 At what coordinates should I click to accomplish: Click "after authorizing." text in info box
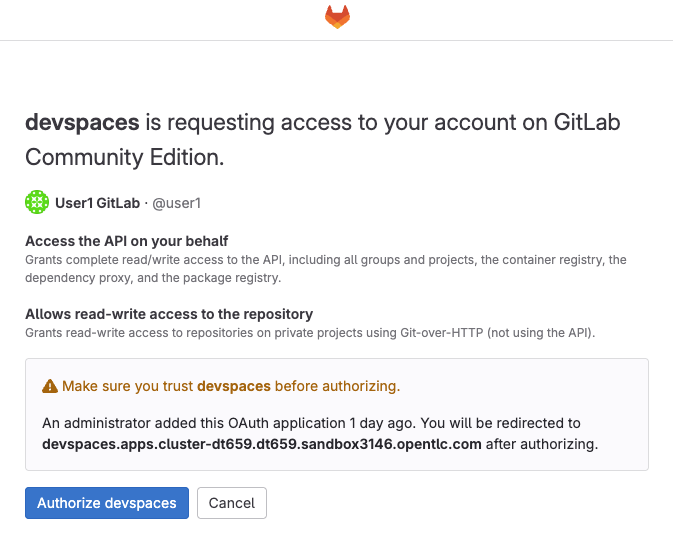click(542, 444)
